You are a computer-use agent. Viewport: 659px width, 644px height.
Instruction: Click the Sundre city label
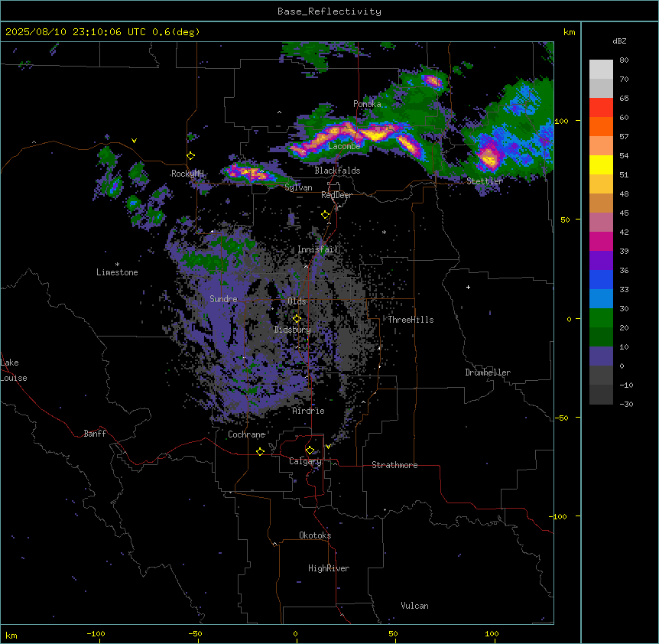(x=223, y=299)
